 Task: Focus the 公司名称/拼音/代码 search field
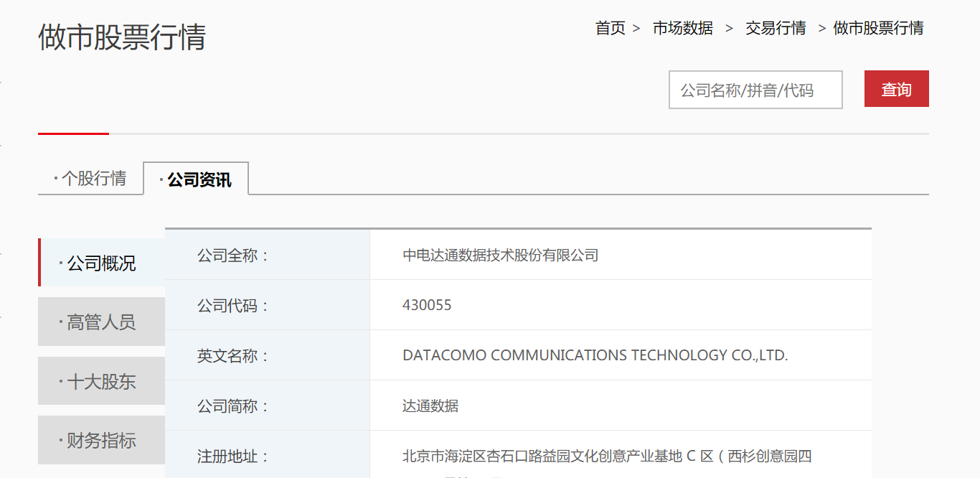(755, 90)
